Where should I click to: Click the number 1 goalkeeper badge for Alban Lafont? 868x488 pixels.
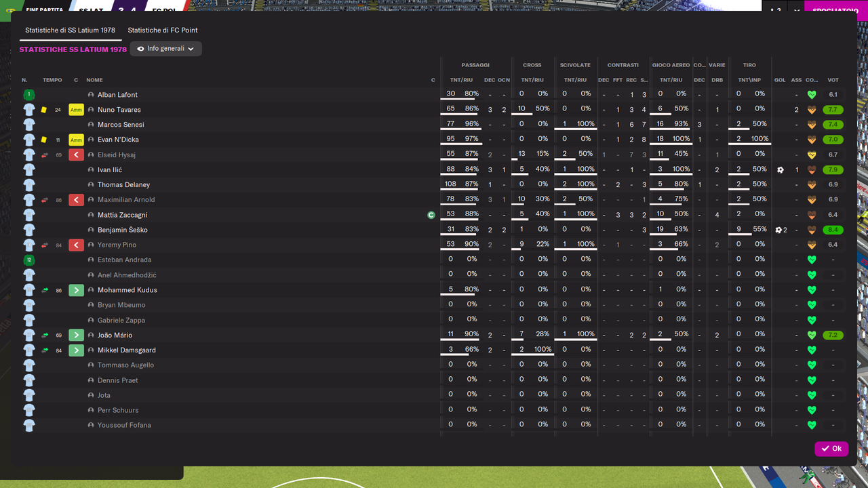29,95
